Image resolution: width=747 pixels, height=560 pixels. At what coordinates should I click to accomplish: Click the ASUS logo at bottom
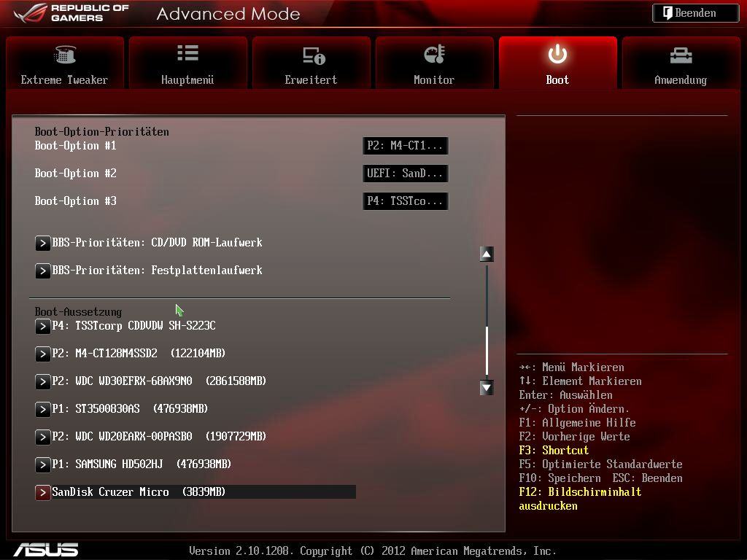coord(46,550)
